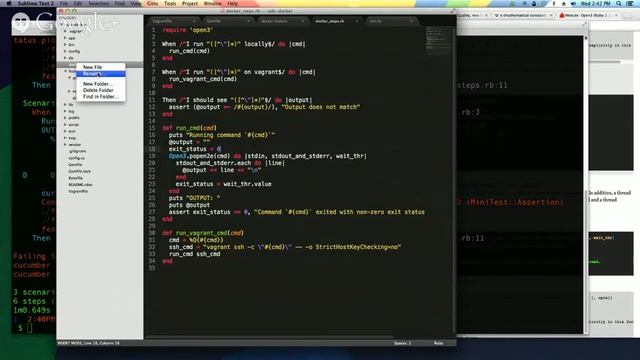The height and width of the screenshot is (360, 640).
Task: Expand the config folder arrow
Action: pyautogui.click(x=65, y=51)
